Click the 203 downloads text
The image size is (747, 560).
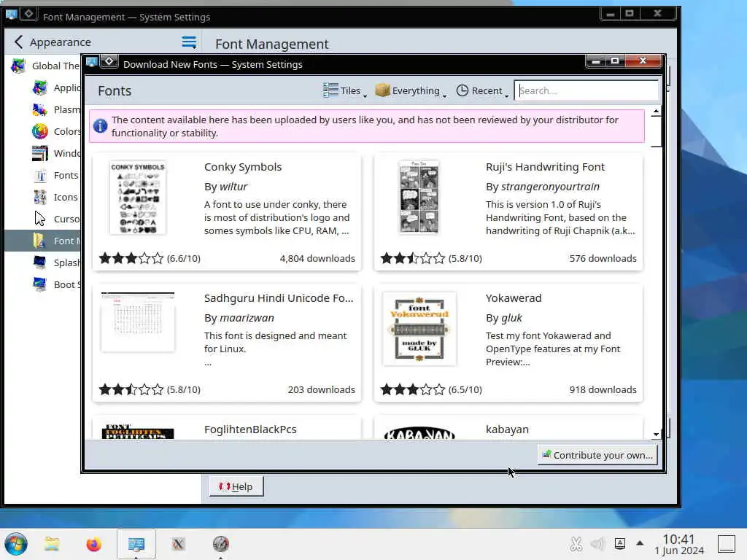(x=321, y=389)
